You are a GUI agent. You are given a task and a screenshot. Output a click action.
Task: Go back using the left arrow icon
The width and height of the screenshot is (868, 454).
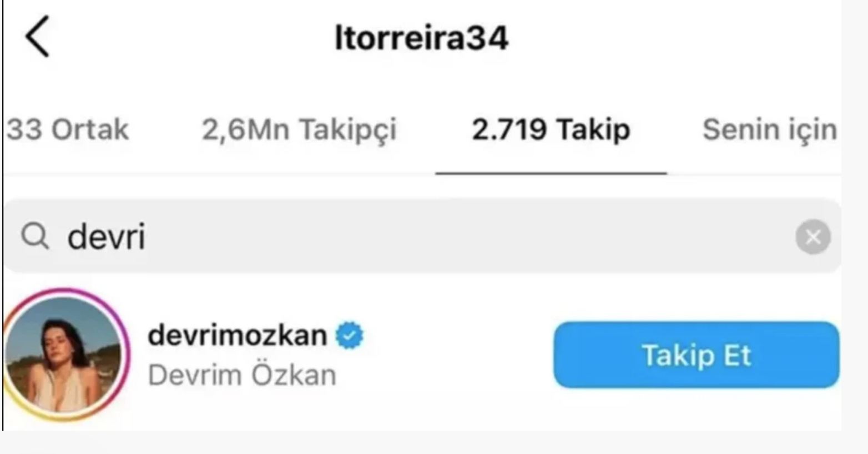coord(37,37)
